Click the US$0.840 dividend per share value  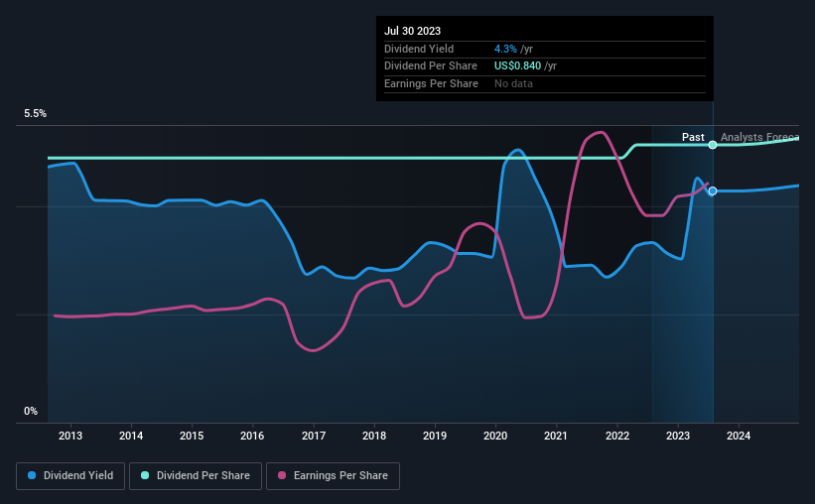tap(518, 66)
